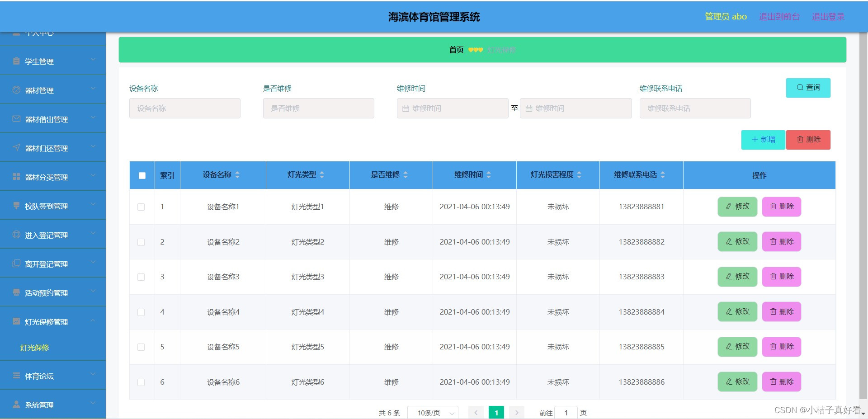
Task: Click the 灯光类型5 cell
Action: coord(308,347)
